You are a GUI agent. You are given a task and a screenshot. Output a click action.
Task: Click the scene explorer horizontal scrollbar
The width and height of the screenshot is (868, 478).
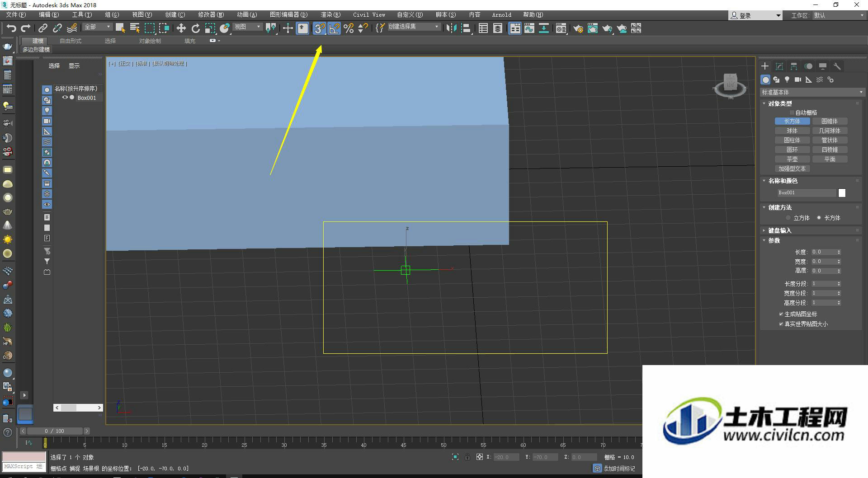pos(78,408)
